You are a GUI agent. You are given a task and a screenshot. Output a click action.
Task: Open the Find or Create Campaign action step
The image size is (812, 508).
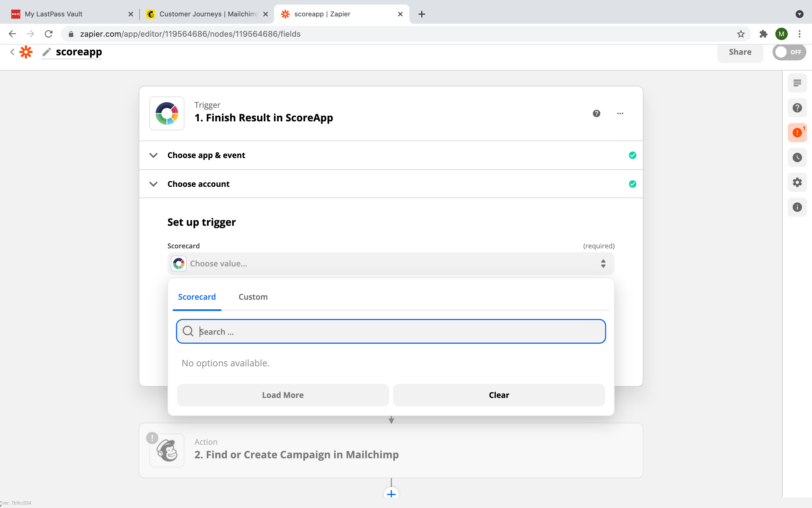[391, 450]
